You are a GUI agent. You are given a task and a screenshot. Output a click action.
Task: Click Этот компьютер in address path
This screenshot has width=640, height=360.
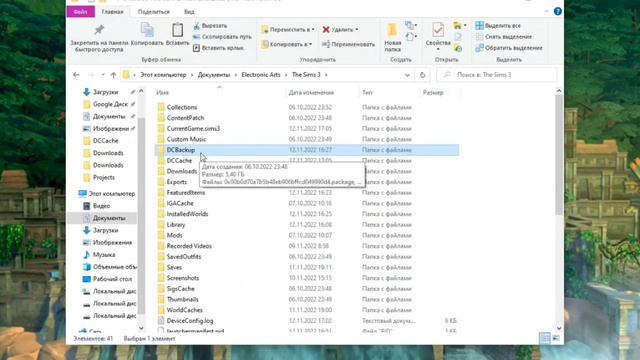tap(163, 75)
